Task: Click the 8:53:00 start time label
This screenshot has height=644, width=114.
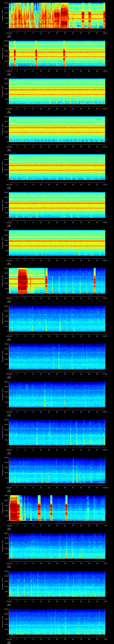Action: [x=9, y=260]
